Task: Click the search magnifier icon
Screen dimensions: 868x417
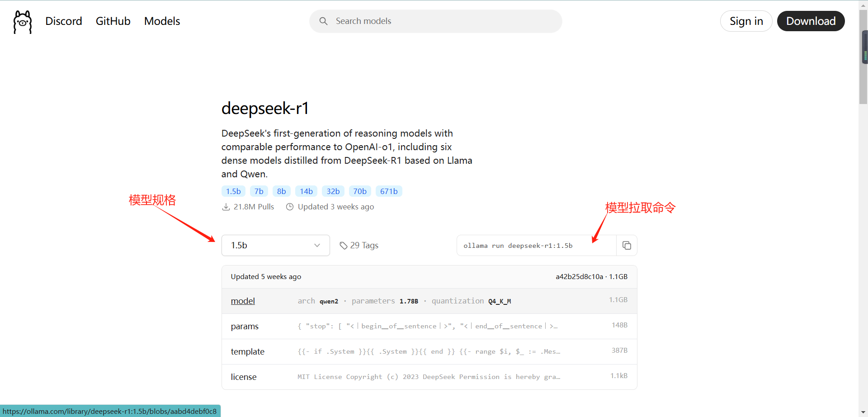Action: click(x=323, y=21)
